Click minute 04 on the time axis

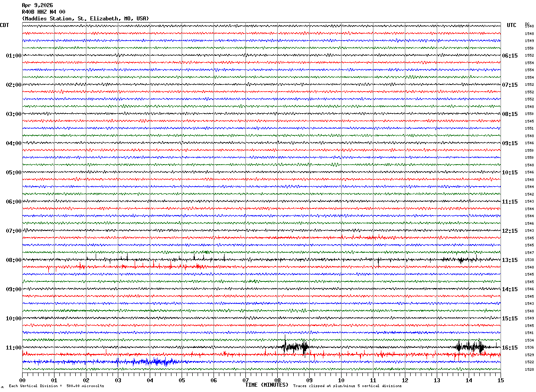tap(150, 380)
